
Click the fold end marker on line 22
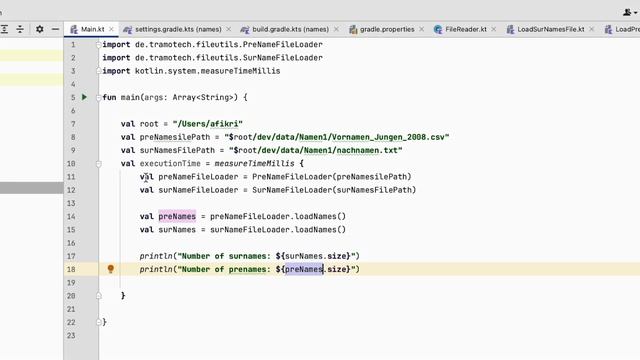[x=98, y=322]
